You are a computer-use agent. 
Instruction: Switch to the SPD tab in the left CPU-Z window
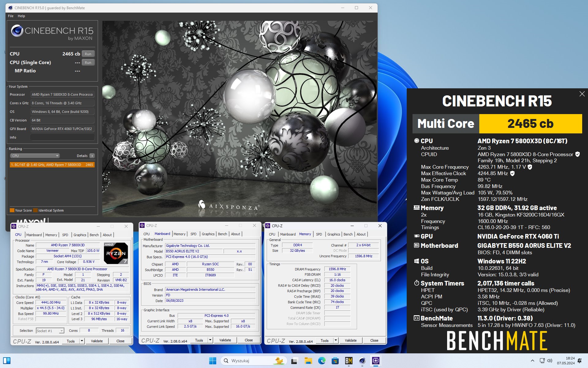click(x=65, y=235)
